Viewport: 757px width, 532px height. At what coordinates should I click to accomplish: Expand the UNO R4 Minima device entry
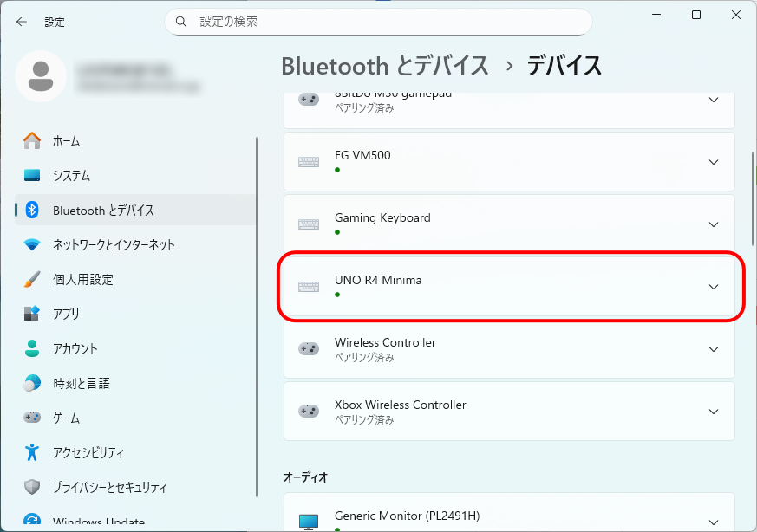tap(714, 287)
